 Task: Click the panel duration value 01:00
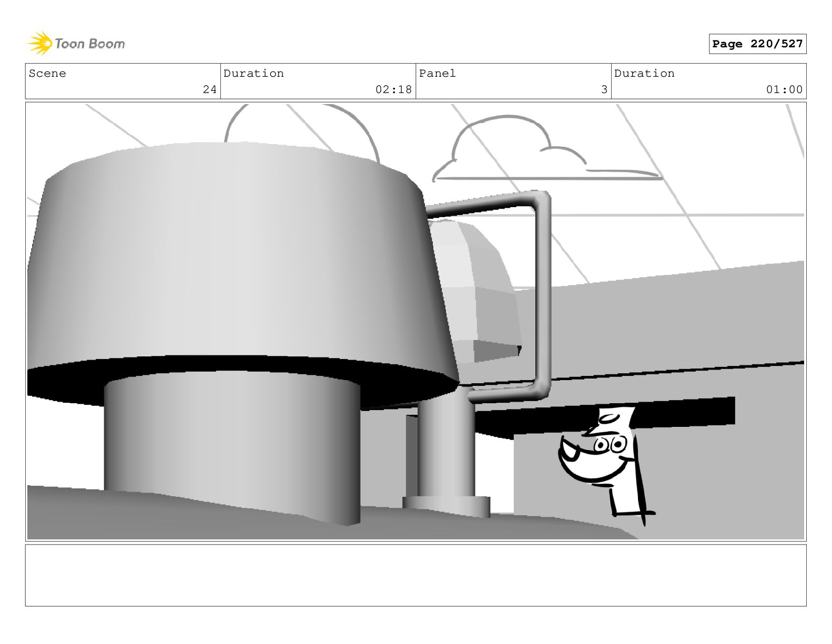pyautogui.click(x=784, y=89)
